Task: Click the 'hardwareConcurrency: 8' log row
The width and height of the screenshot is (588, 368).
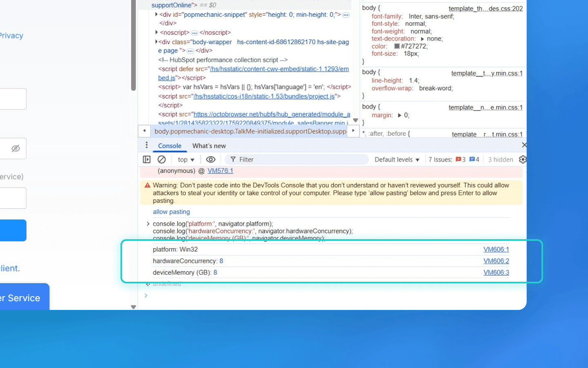Action: [x=331, y=261]
